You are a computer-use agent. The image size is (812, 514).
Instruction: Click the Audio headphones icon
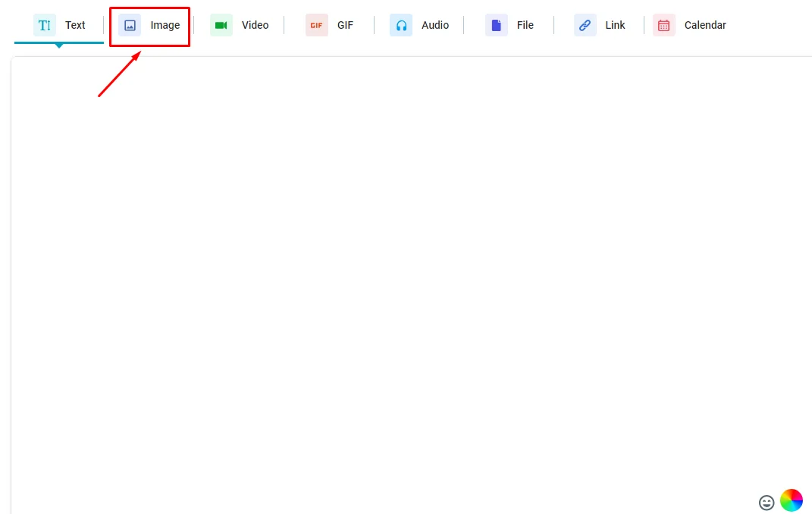(401, 25)
